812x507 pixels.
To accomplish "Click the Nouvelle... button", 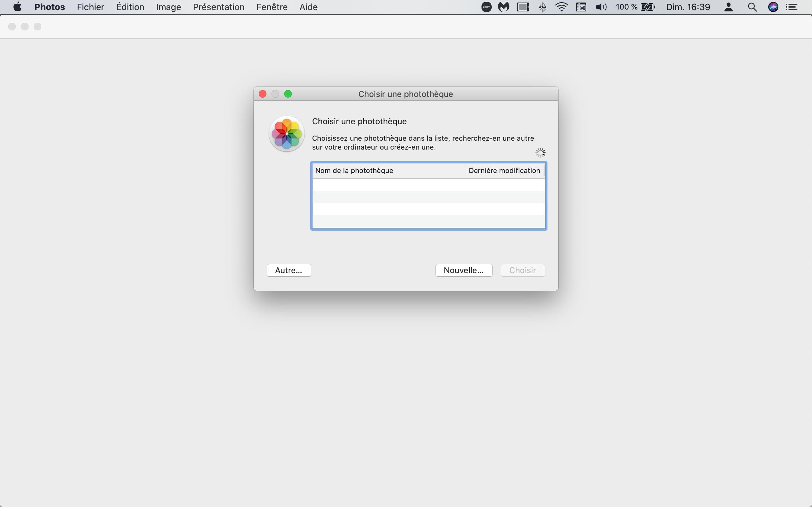I will pyautogui.click(x=463, y=270).
